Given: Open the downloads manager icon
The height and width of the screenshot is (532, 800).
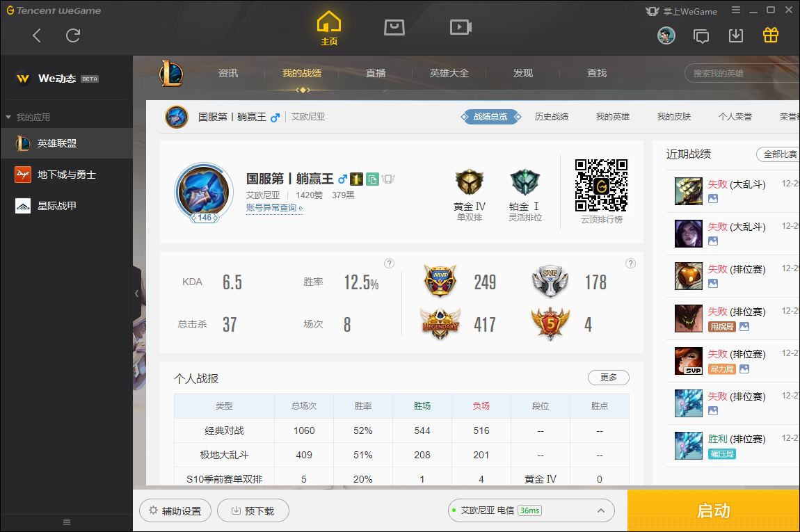Looking at the screenshot, I should click(736, 35).
